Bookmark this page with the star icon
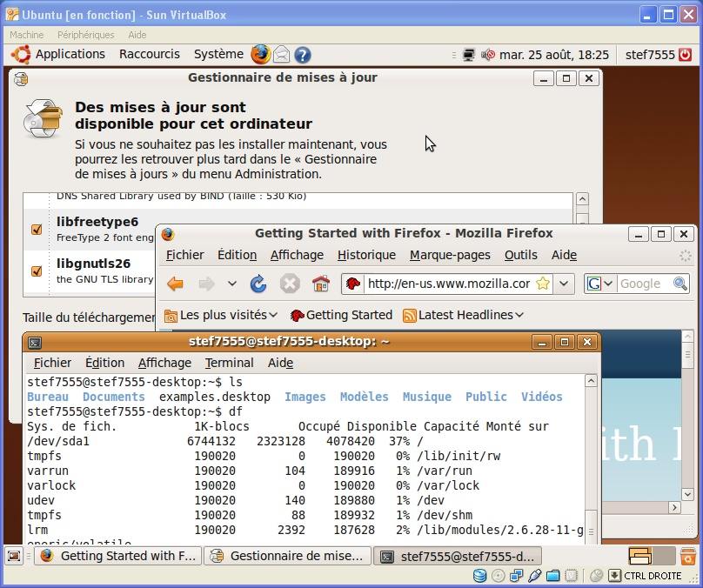 coord(543,284)
